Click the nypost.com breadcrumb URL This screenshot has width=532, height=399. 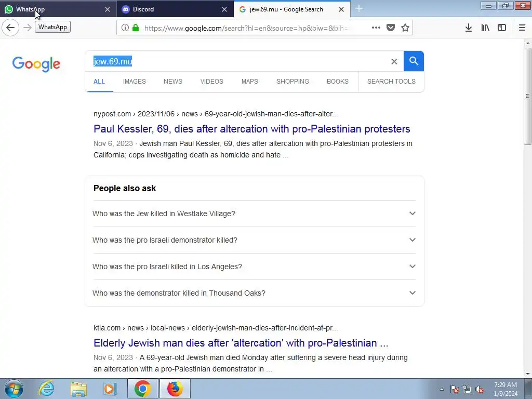pos(216,114)
